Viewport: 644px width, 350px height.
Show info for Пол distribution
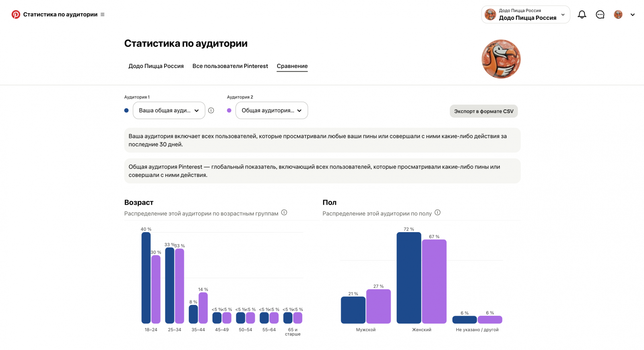(x=438, y=212)
